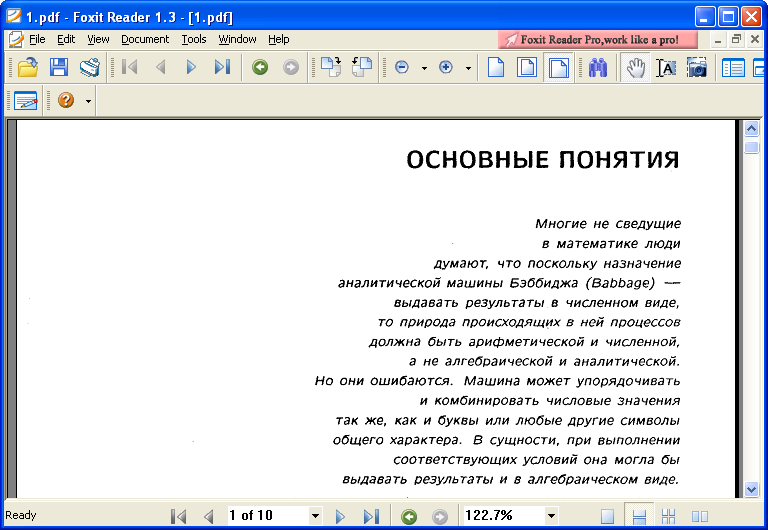The width and height of the screenshot is (768, 530).
Task: Click the Foxit Reader Pro advertisement banner
Action: [598, 40]
